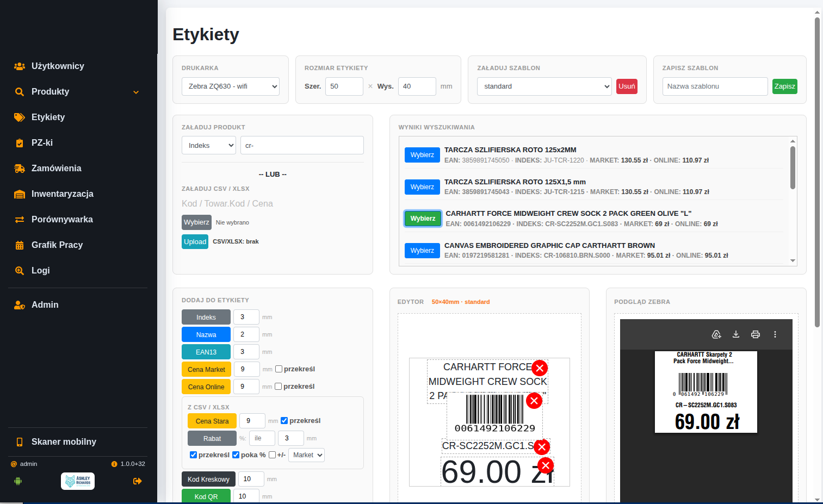The width and height of the screenshot is (823, 504).
Task: Save the template with Zapisz
Action: pos(785,86)
